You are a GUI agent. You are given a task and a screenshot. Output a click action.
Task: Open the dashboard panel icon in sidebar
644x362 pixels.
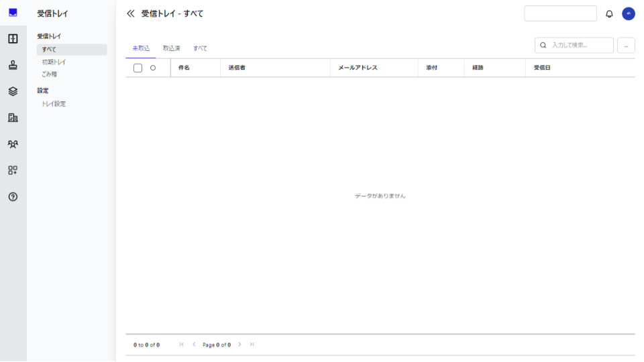pos(13,39)
